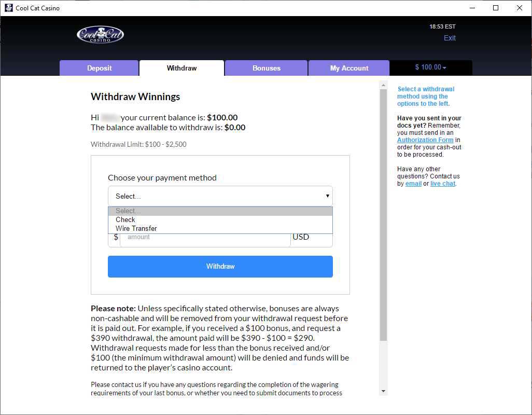The image size is (532, 415).
Task: Select Check as payment method
Action: (220, 220)
